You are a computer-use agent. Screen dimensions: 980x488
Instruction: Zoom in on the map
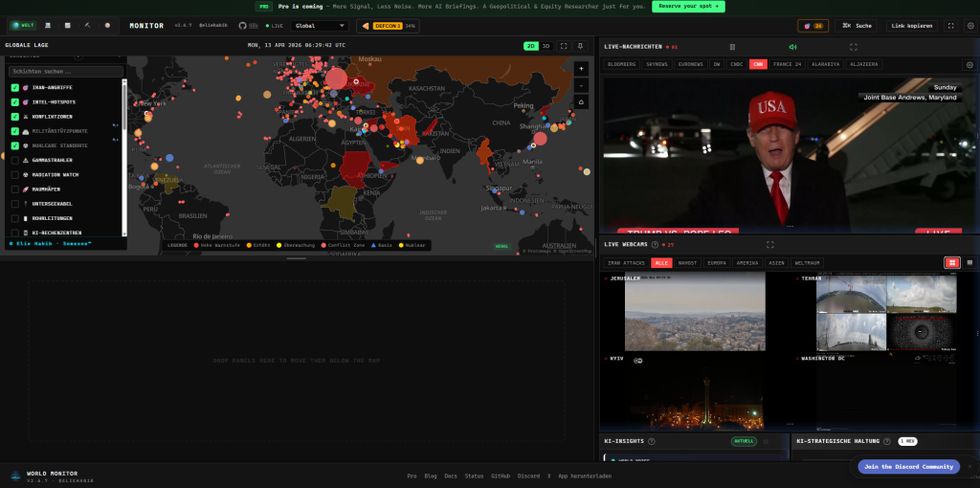(581, 69)
